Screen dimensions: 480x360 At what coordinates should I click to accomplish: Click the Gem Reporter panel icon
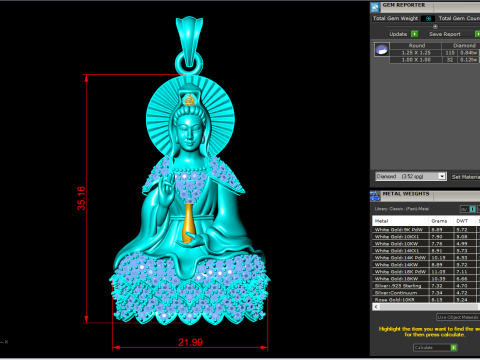375,7
